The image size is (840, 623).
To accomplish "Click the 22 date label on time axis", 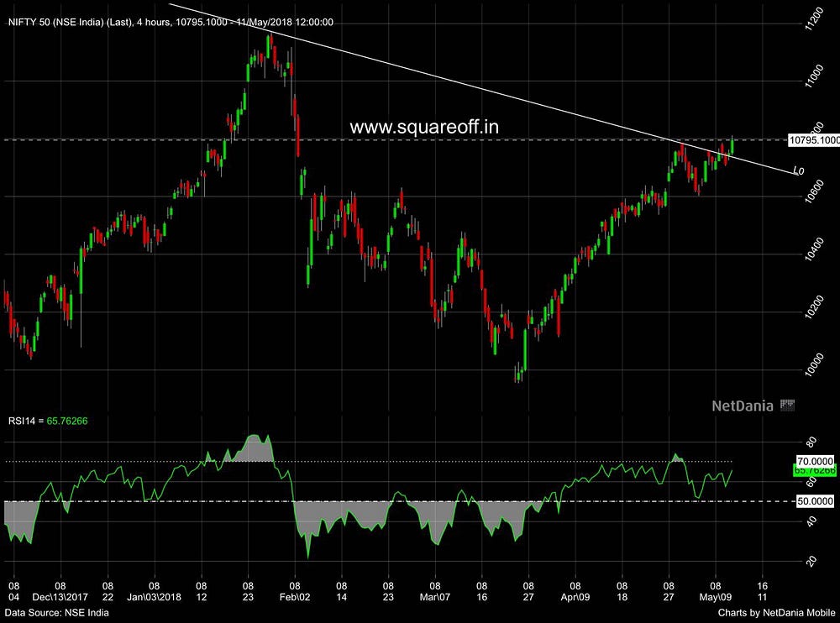I will [108, 597].
